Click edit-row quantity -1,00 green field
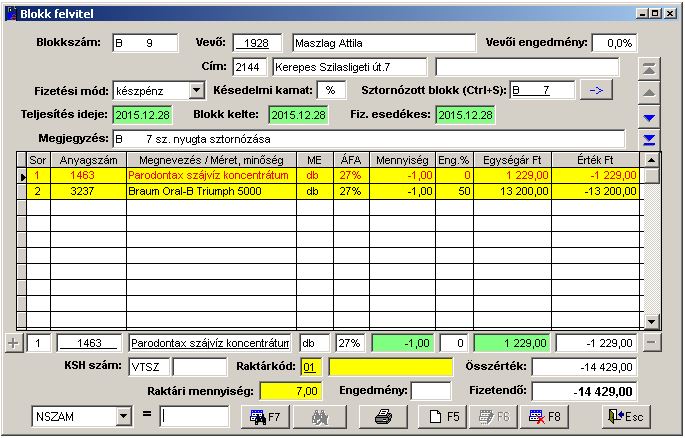The image size is (685, 438). 402,343
